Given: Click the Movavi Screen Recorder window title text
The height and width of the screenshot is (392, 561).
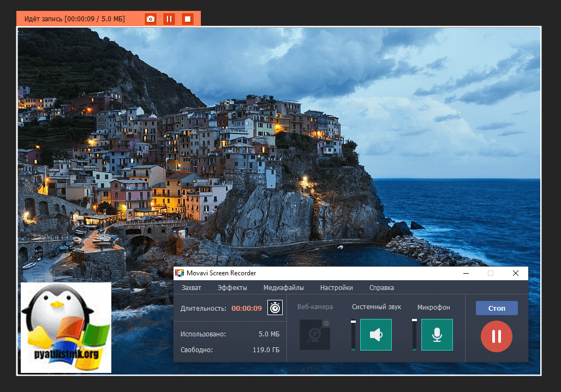Looking at the screenshot, I should (x=221, y=273).
